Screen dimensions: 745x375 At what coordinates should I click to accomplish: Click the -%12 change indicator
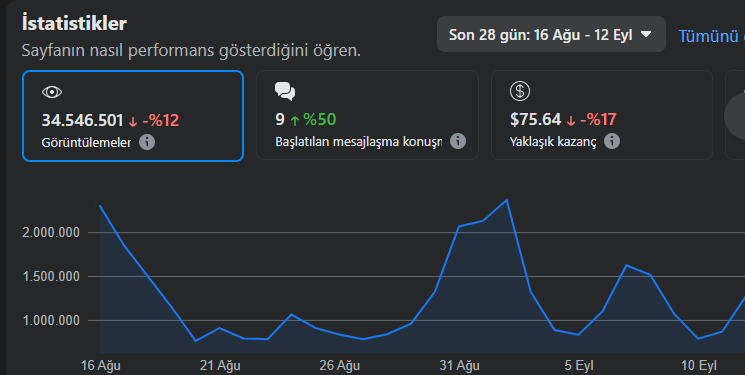point(161,120)
